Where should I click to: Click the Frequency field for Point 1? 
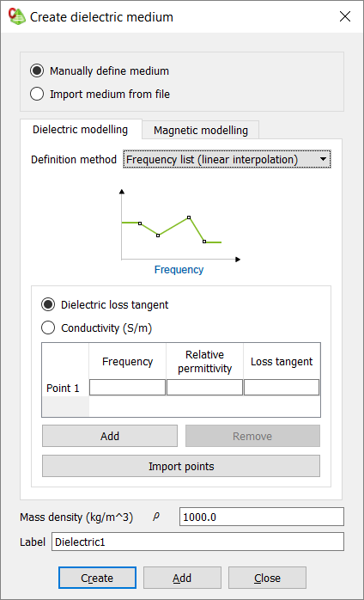pyautogui.click(x=127, y=387)
